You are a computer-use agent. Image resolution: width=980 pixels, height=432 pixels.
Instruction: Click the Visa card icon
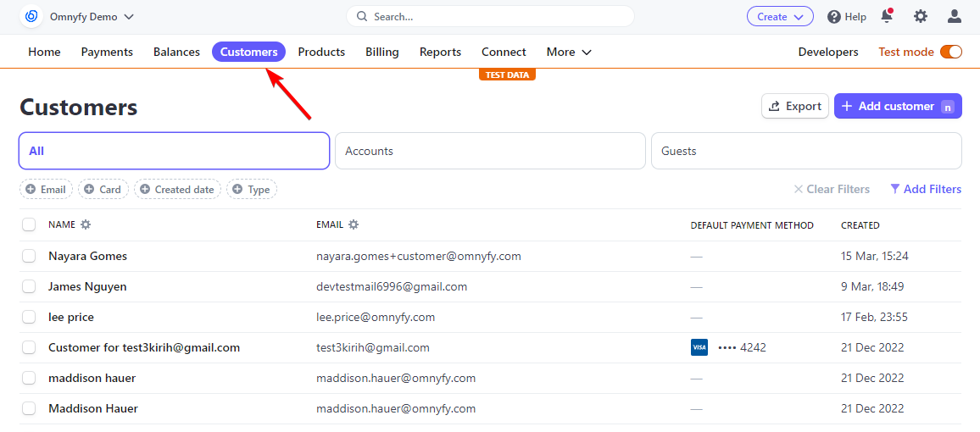click(x=699, y=348)
